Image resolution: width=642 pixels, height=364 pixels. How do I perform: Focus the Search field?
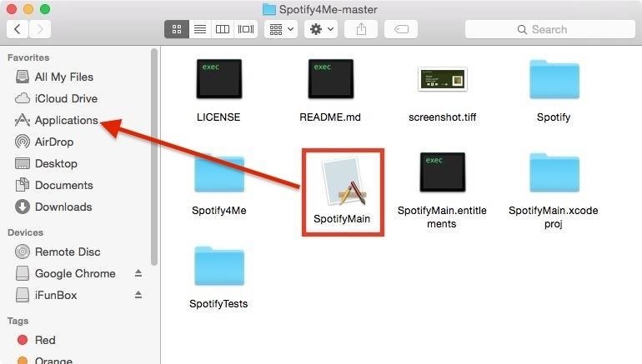[x=550, y=29]
